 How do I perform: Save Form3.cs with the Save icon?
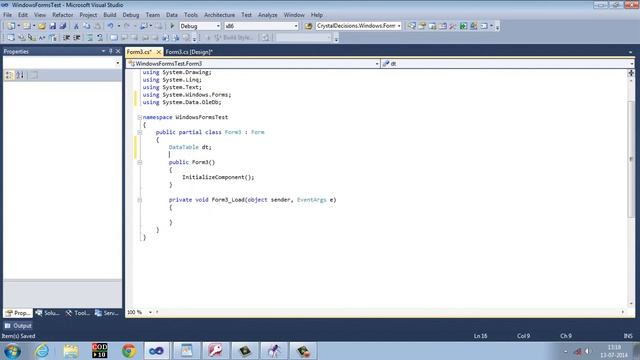[53, 26]
